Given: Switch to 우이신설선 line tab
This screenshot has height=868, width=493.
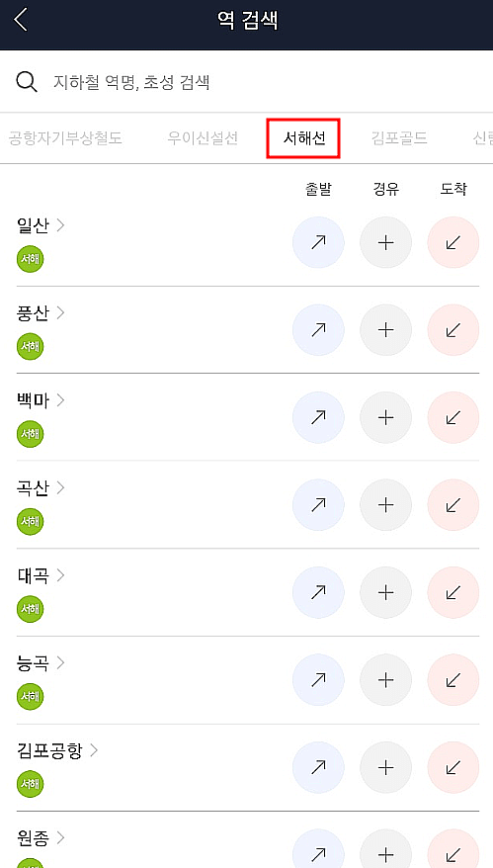Looking at the screenshot, I should click(x=203, y=137).
